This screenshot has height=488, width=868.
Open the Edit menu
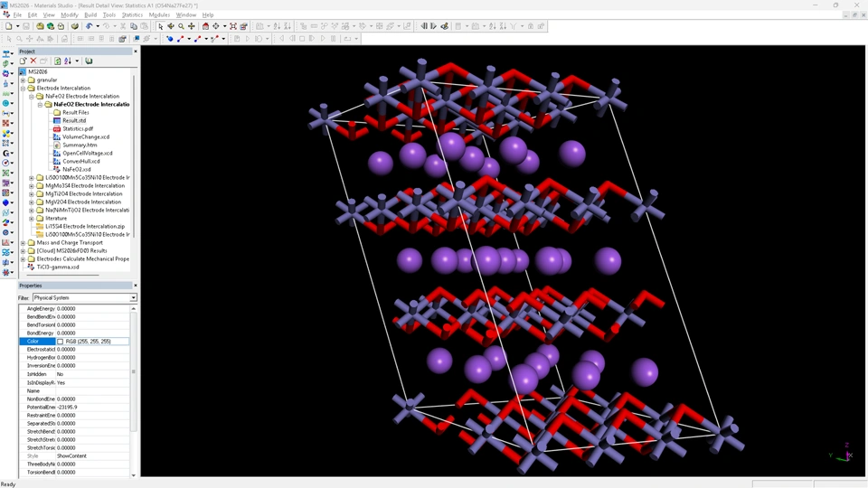33,15
